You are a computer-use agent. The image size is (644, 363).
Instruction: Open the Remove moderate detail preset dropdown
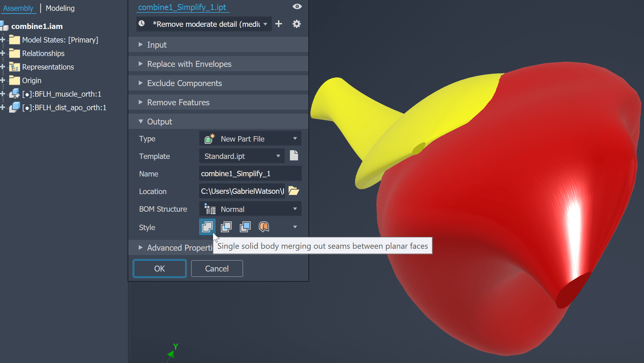(265, 24)
